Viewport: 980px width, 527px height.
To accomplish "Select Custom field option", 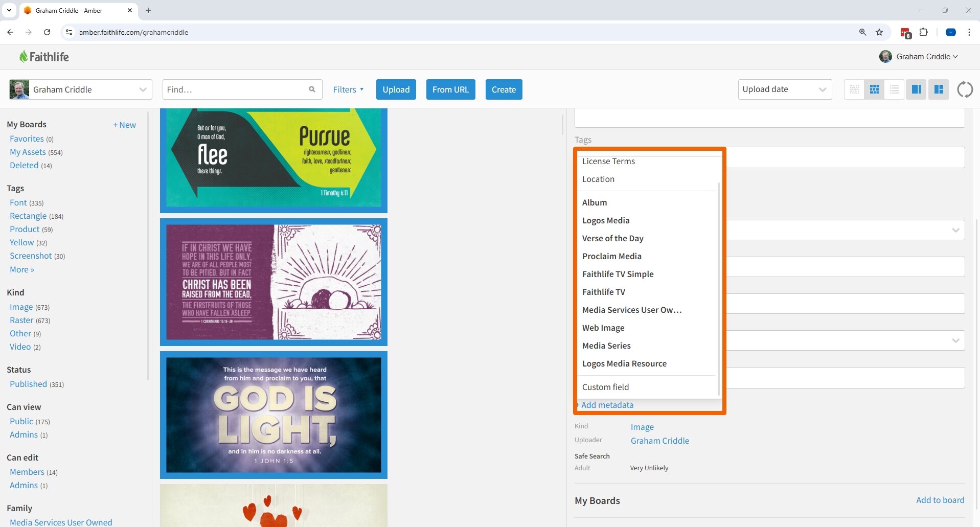I will pos(605,387).
